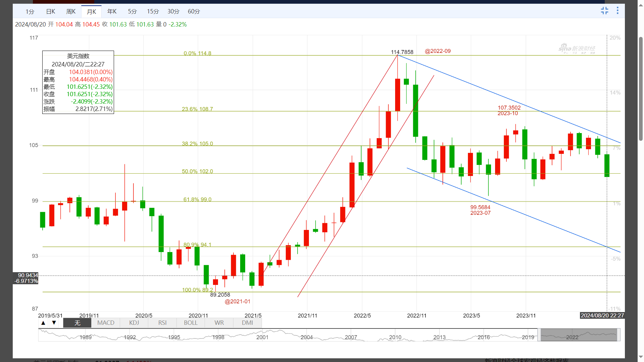Click the scrollbar down arrow
Image resolution: width=644 pixels, height=362 pixels.
641,357
